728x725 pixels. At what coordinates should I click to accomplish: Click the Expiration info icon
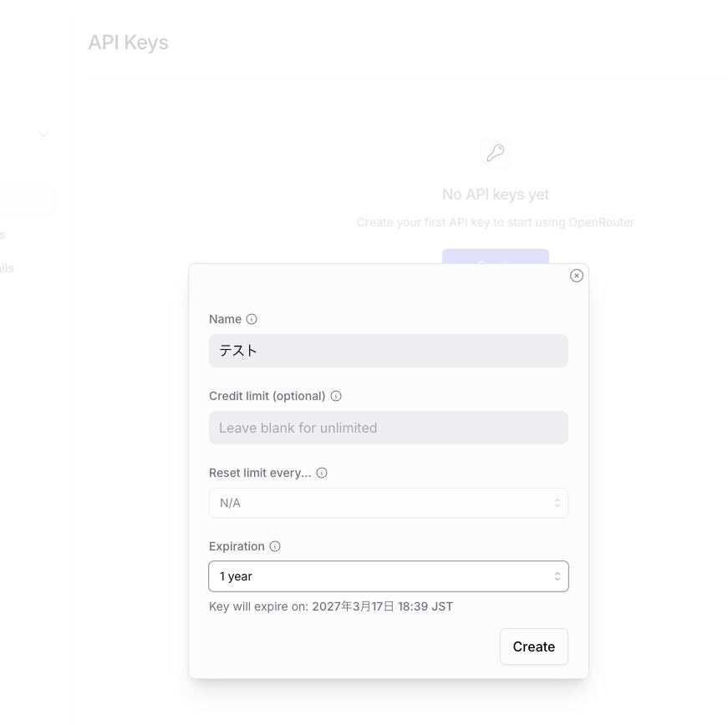coord(275,546)
